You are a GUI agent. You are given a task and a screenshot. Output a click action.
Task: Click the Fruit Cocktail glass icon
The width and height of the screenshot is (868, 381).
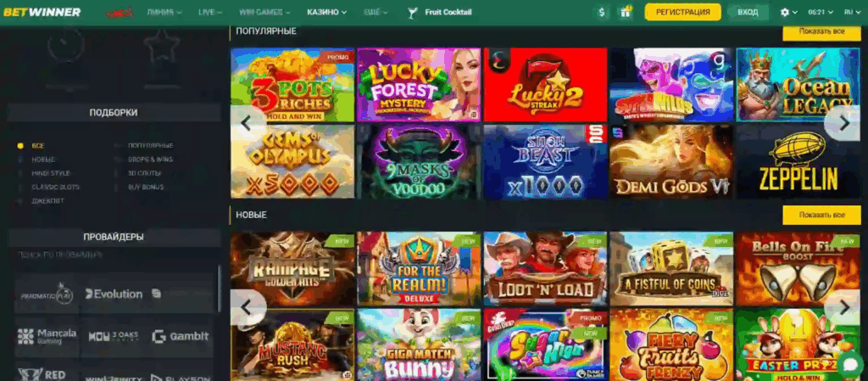pos(412,12)
